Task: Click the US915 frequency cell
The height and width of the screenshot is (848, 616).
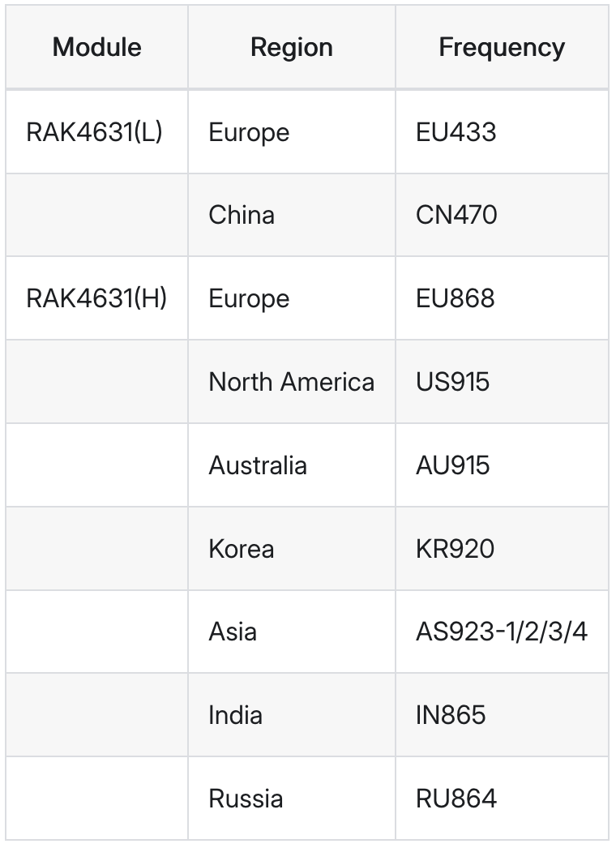Action: 452,382
